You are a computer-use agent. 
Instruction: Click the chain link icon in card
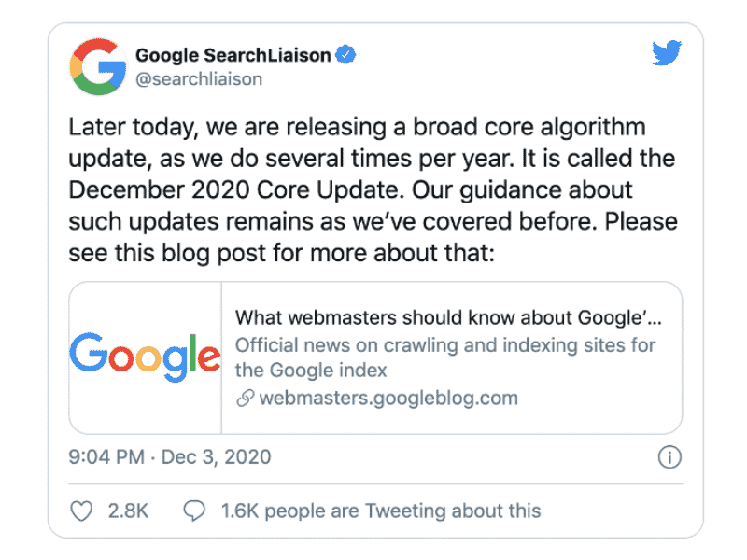coord(246,398)
